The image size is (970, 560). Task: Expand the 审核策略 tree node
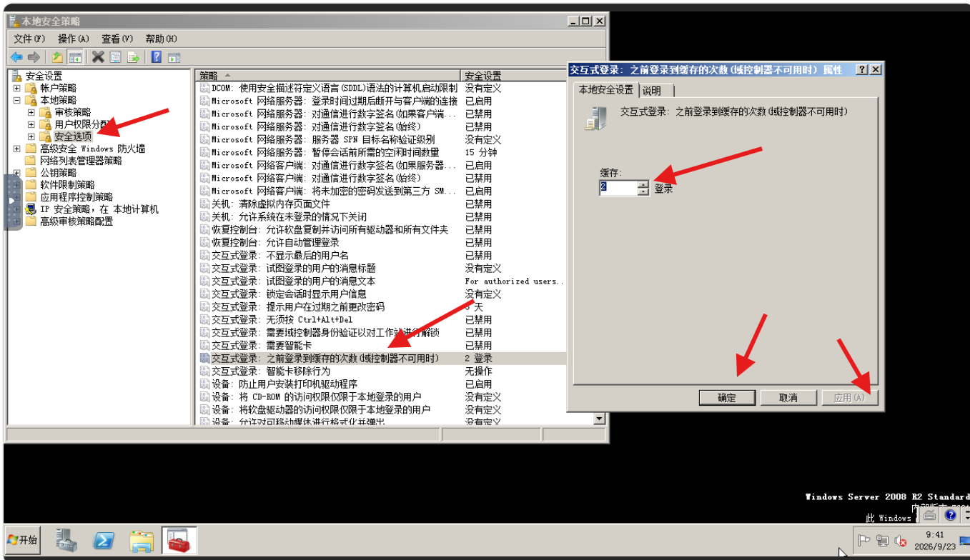tap(31, 112)
